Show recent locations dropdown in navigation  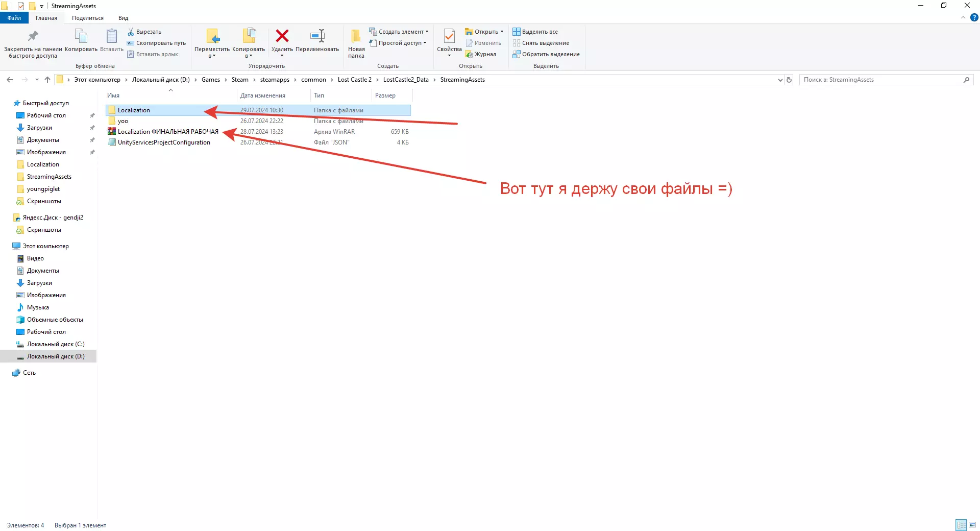[x=37, y=80]
